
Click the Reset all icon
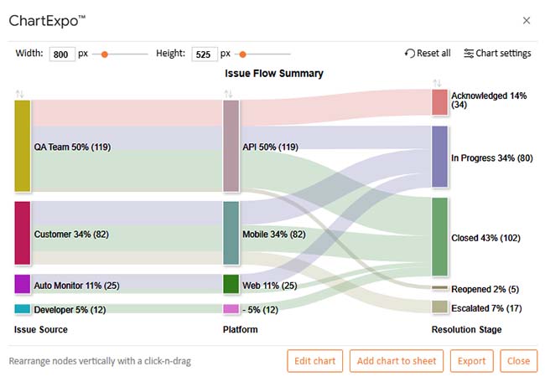(x=409, y=54)
